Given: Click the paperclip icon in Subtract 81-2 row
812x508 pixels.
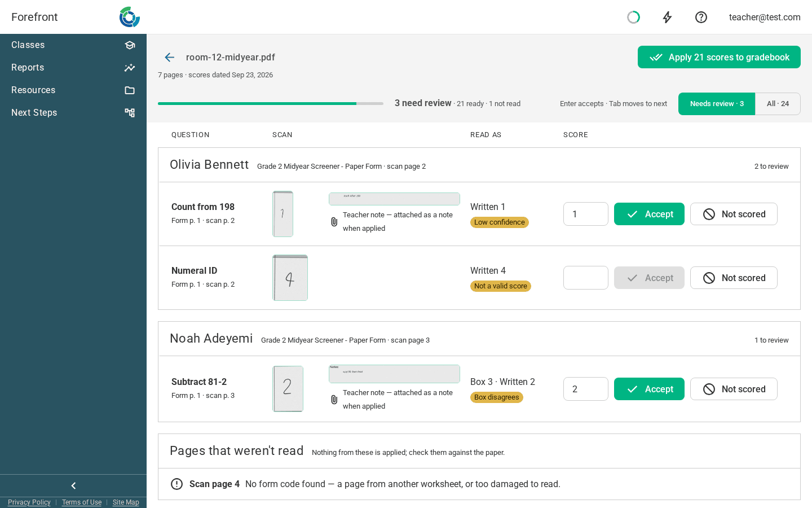Looking at the screenshot, I should pos(334,400).
